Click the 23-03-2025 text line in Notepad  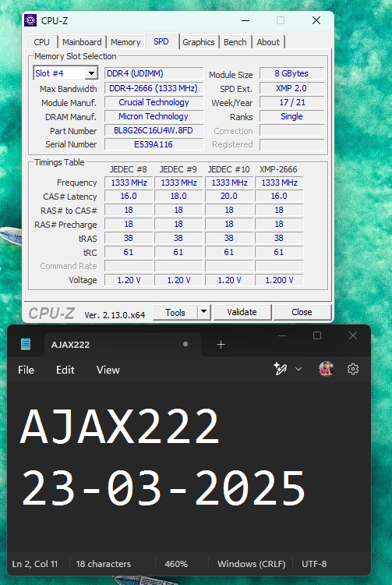coord(163,487)
